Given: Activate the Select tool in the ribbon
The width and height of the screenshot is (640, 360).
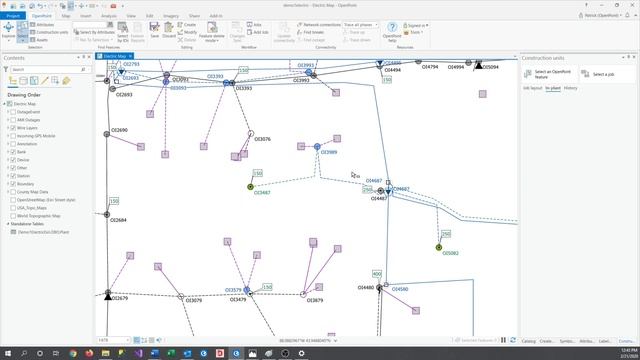Looking at the screenshot, I should [x=22, y=31].
